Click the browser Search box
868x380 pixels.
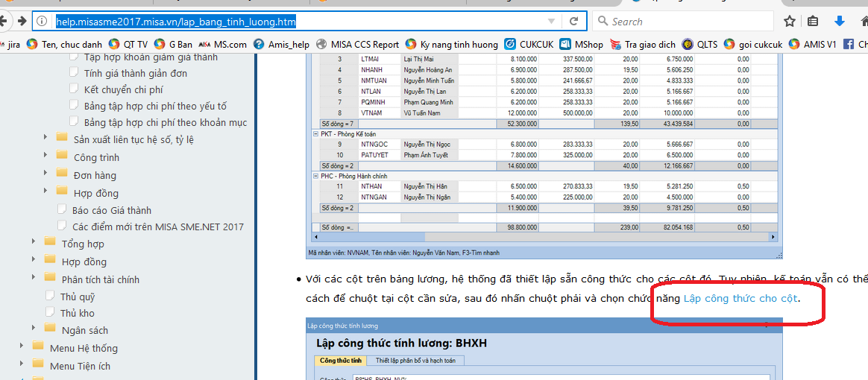click(684, 22)
